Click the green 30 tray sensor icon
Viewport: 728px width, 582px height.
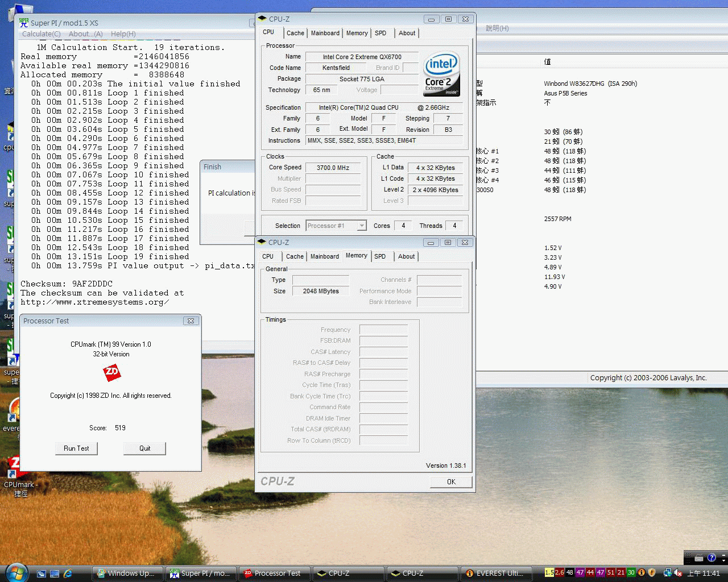[x=631, y=573]
